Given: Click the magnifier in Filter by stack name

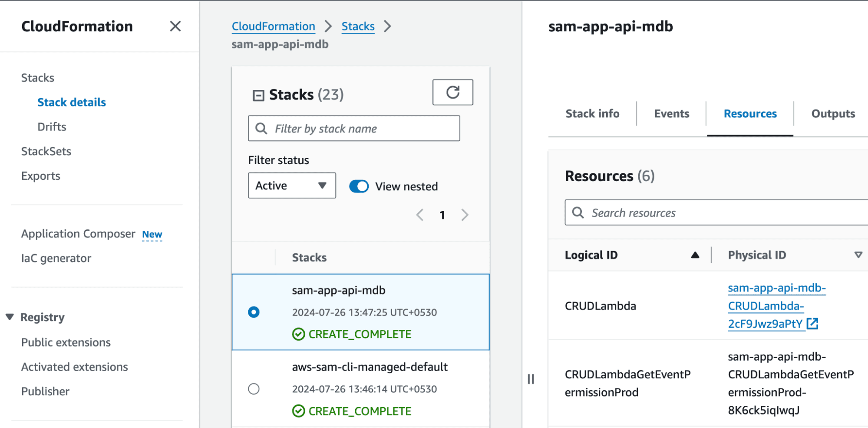Looking at the screenshot, I should coord(261,128).
